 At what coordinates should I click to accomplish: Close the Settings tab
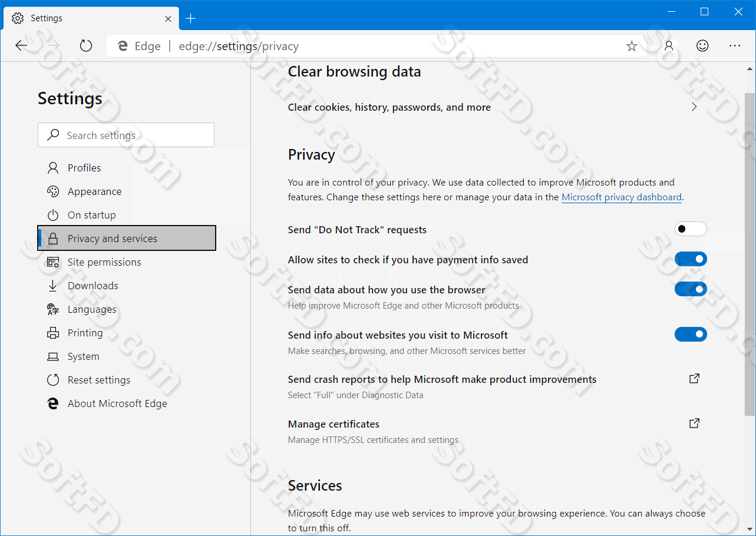pos(168,18)
